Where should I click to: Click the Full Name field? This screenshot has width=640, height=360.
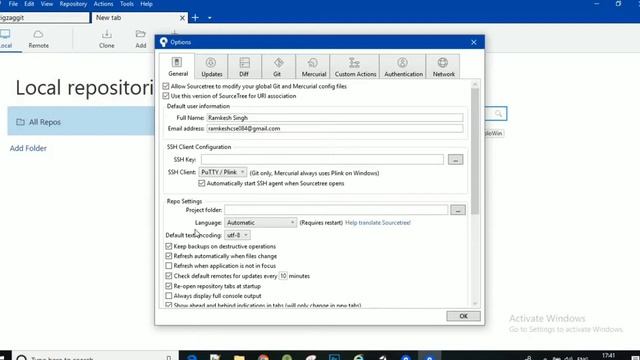click(x=335, y=118)
